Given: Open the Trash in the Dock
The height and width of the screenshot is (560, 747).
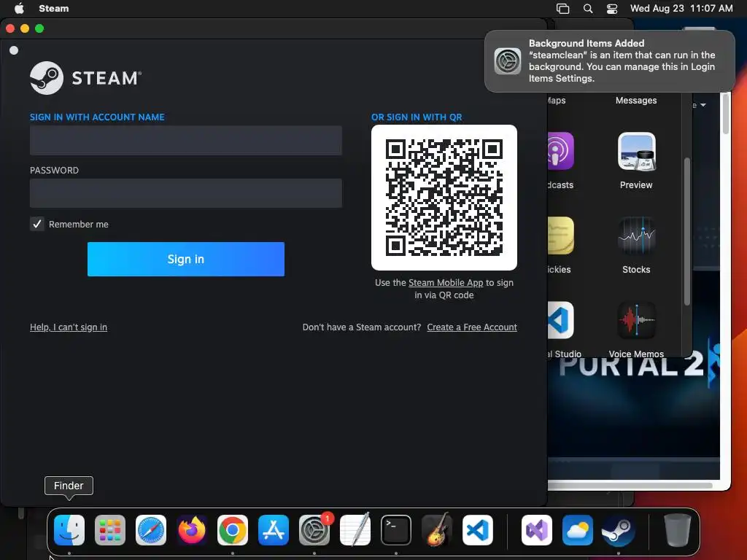Looking at the screenshot, I should coord(678,530).
